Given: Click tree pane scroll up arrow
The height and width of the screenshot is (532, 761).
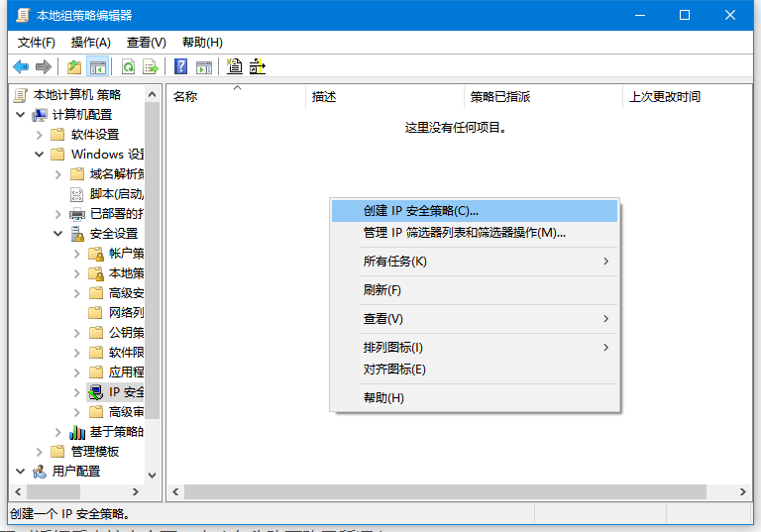Looking at the screenshot, I should (x=152, y=94).
